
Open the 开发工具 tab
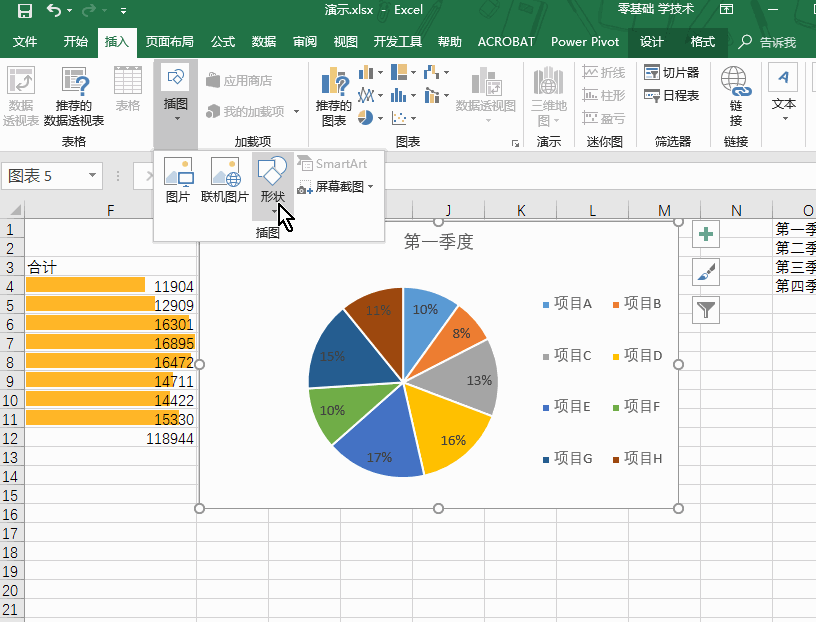(x=398, y=42)
